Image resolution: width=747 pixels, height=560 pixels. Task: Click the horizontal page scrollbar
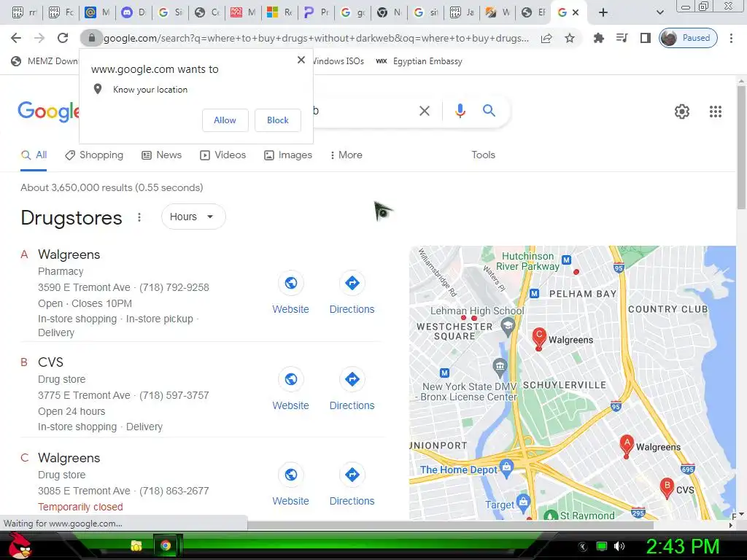tap(449, 525)
